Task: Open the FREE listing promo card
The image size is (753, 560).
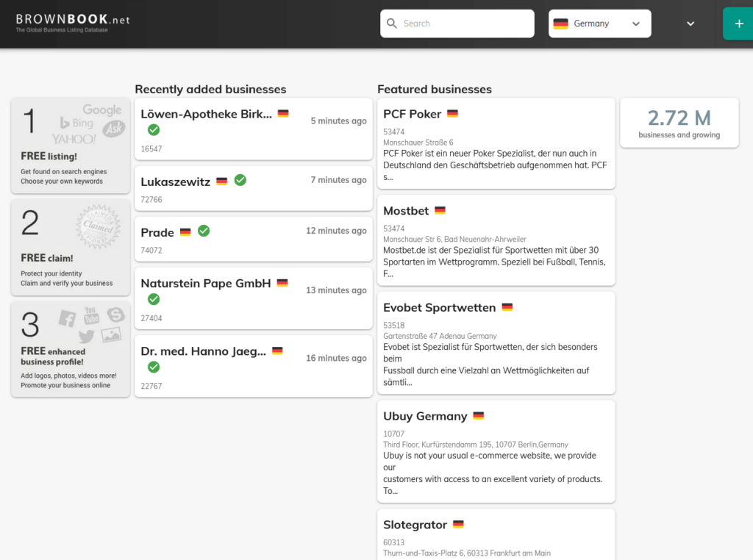Action: [x=71, y=146]
